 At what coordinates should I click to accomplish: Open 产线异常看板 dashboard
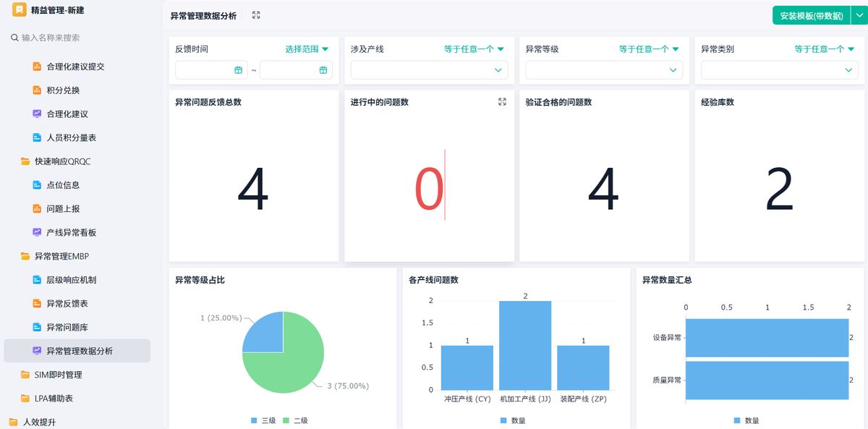pyautogui.click(x=72, y=232)
